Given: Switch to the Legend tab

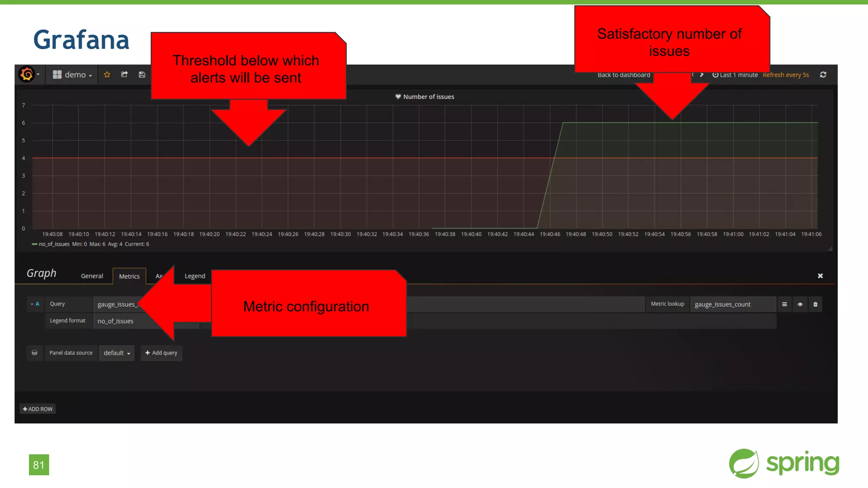Looking at the screenshot, I should click(x=195, y=276).
